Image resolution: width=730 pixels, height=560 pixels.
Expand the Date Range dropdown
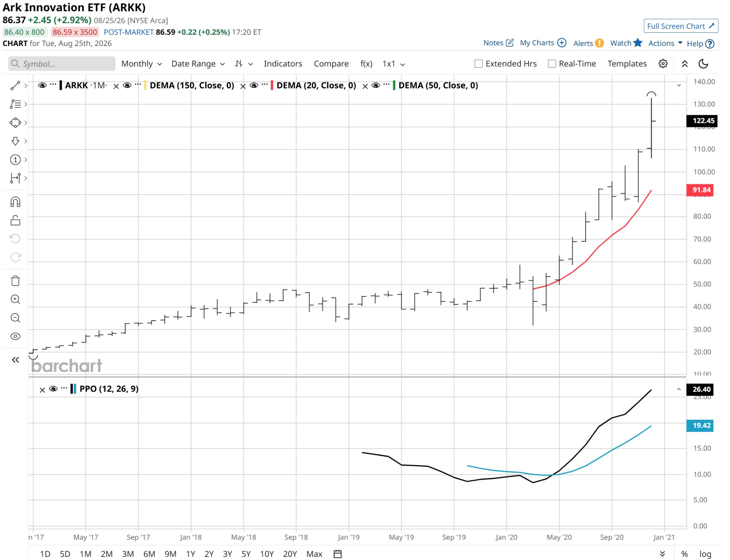point(198,64)
